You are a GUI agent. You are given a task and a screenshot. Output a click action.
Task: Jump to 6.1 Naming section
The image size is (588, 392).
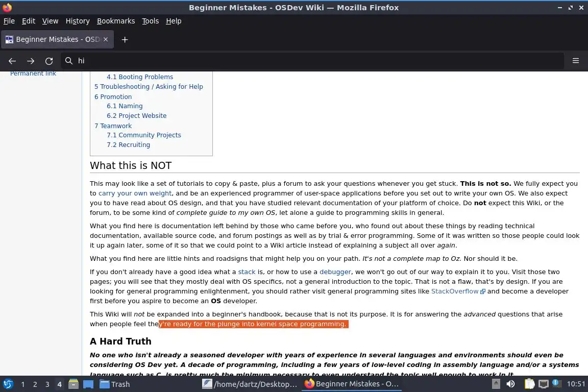[125, 106]
